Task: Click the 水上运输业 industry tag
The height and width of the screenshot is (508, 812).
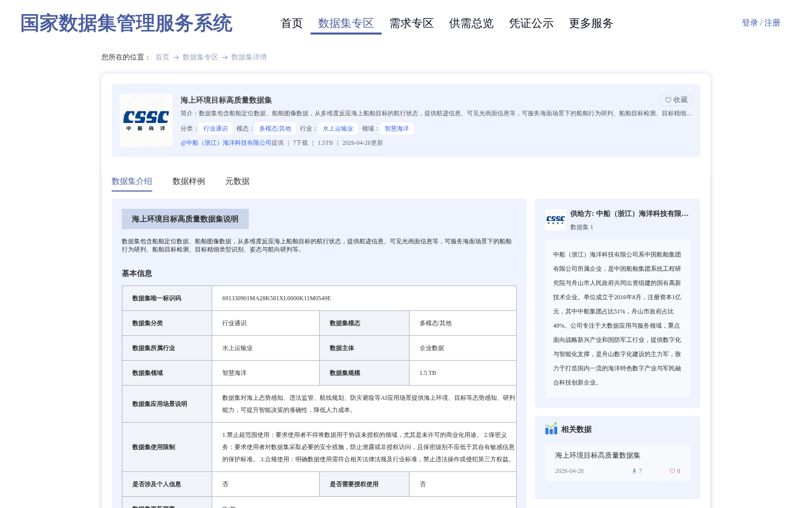Action: 338,129
